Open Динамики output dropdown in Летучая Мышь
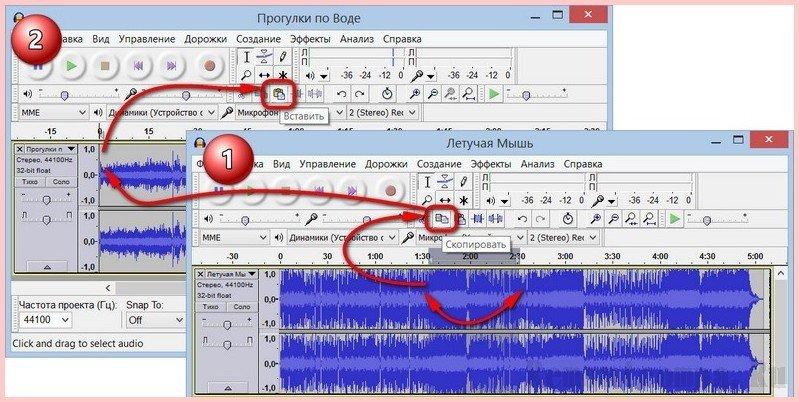 click(342, 237)
